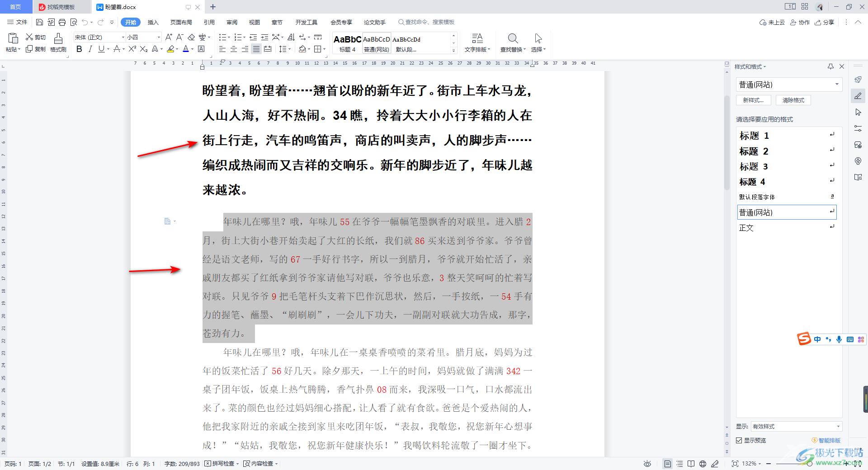This screenshot has width=868, height=470.
Task: Click the Text Layout (文字排版) icon
Action: click(477, 43)
